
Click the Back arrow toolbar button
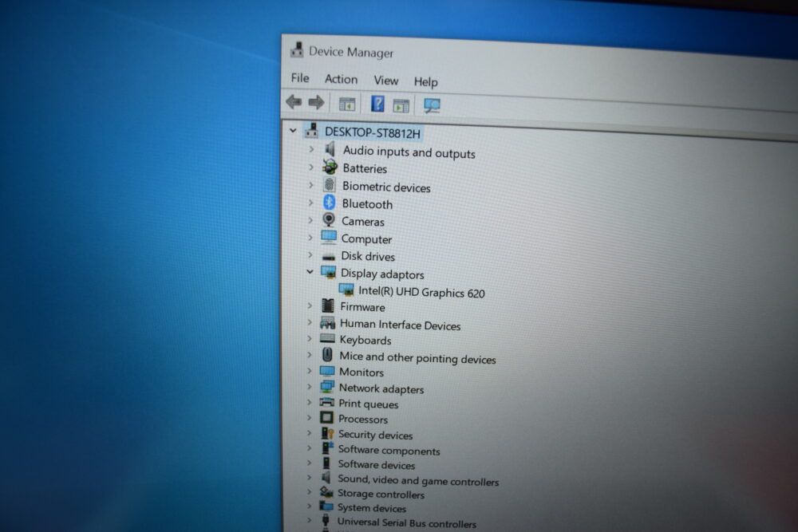[294, 102]
